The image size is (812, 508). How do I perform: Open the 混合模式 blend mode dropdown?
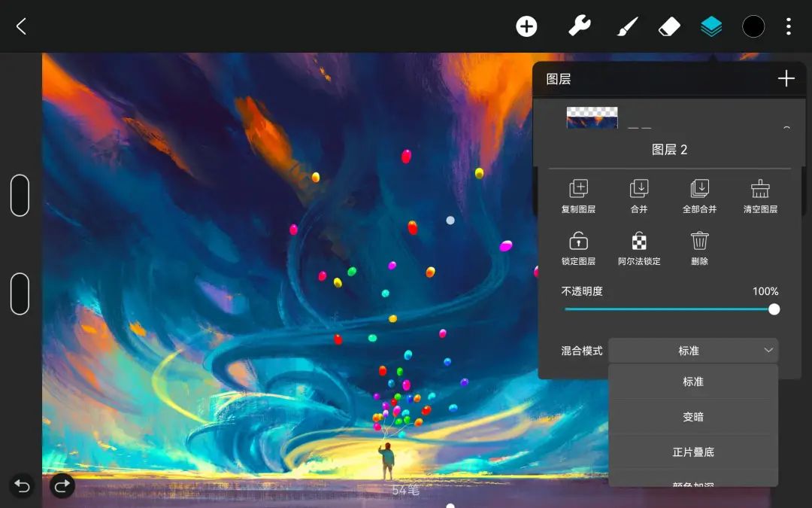[x=693, y=351]
